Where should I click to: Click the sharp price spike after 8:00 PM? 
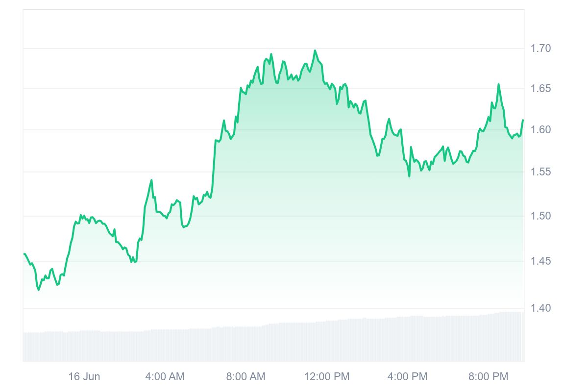point(499,84)
